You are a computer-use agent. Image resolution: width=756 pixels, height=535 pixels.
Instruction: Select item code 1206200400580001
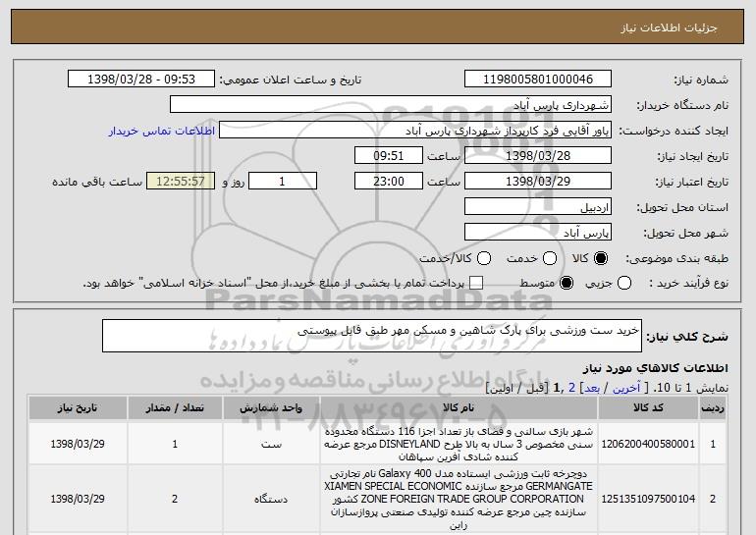point(648,444)
